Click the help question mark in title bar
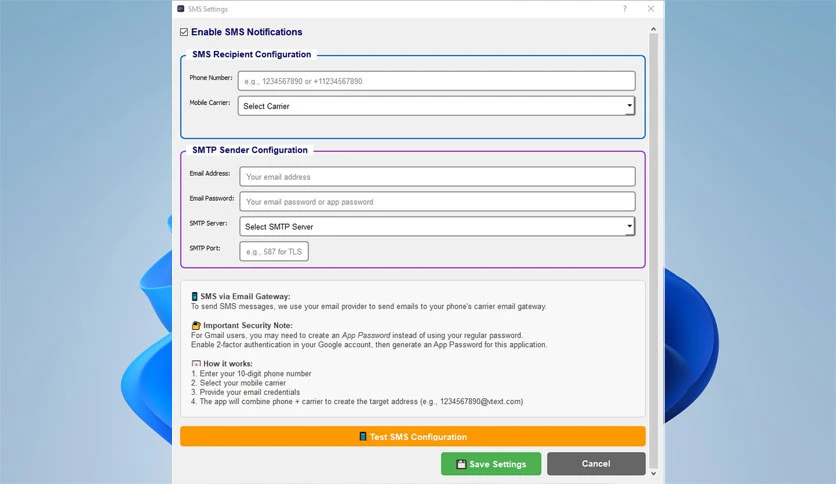This screenshot has width=836, height=484. click(x=624, y=9)
